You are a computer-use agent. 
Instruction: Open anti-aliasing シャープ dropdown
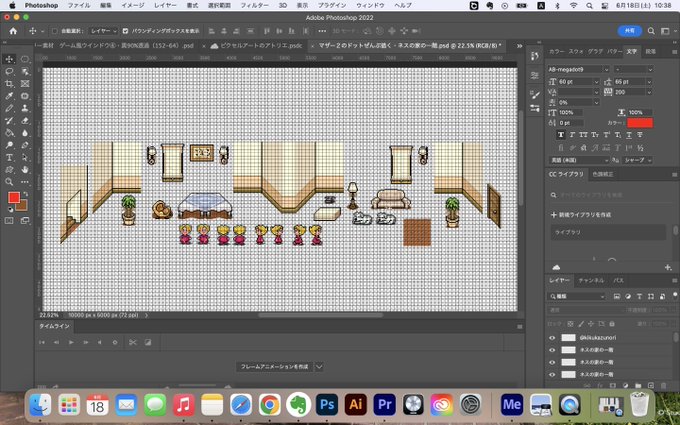638,160
